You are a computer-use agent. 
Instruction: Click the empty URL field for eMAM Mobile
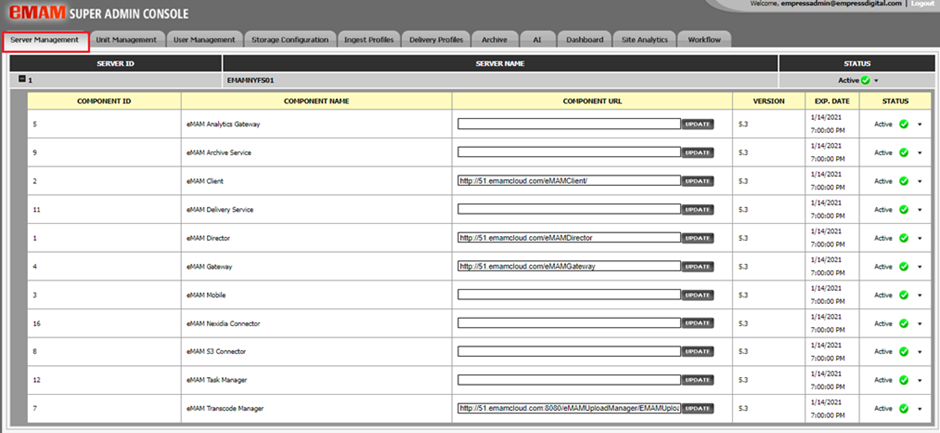569,294
